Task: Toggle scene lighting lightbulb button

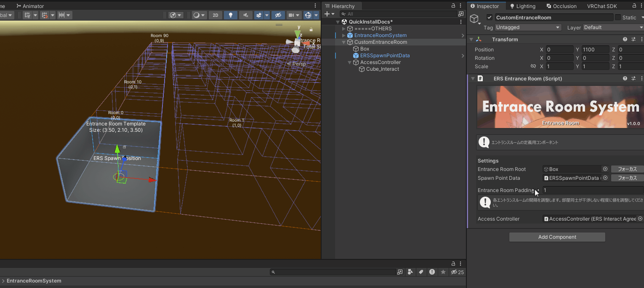Action: coord(230,15)
